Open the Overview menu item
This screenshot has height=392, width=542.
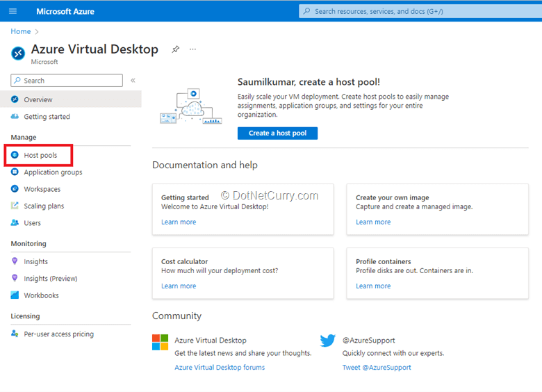tap(70, 99)
